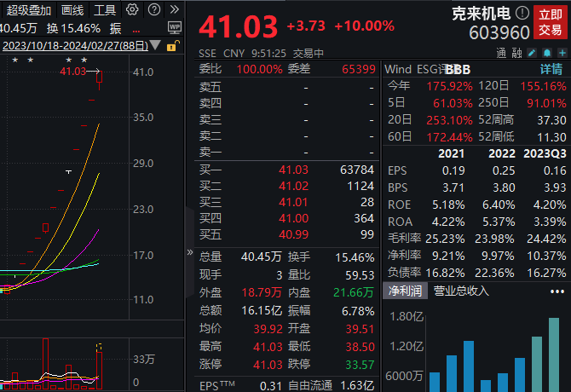Screen dimensions: 571x392
Task: Click the 委差 value 65399
Action: (359, 69)
